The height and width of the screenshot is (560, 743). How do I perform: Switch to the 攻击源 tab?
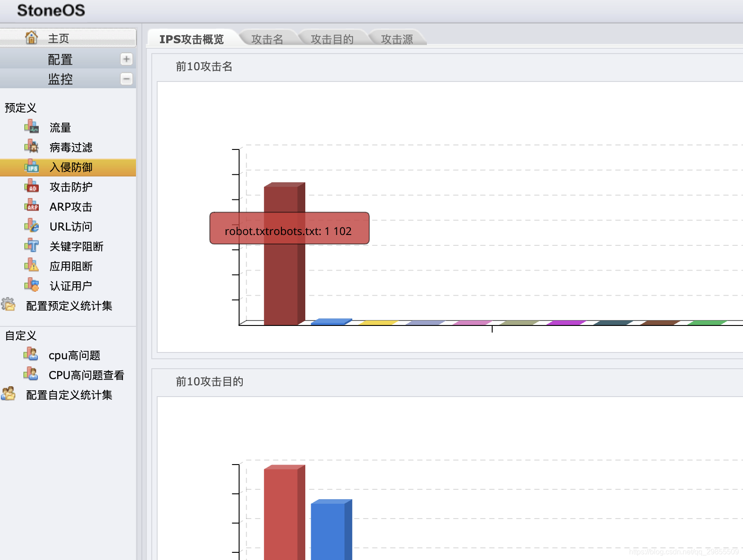(x=397, y=39)
